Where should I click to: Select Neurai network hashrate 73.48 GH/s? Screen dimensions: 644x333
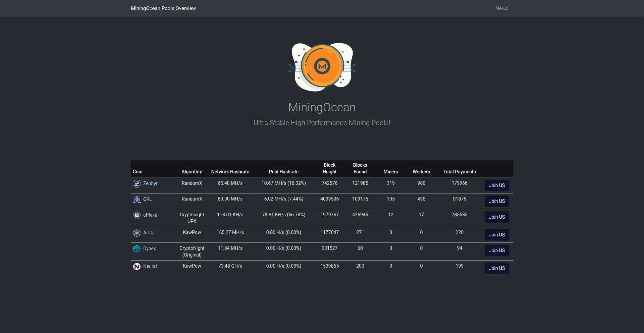tap(230, 266)
